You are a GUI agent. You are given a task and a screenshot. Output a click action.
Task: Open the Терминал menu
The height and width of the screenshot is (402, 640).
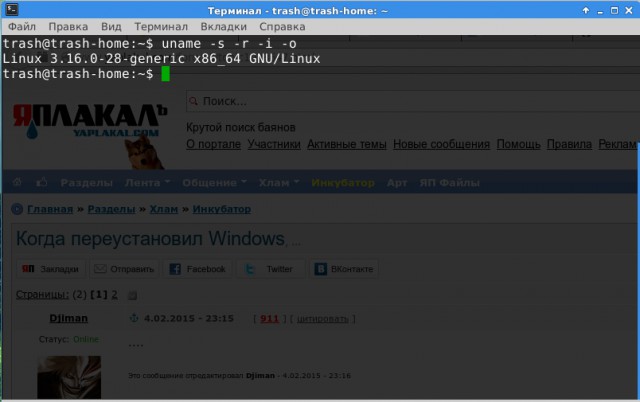161,27
